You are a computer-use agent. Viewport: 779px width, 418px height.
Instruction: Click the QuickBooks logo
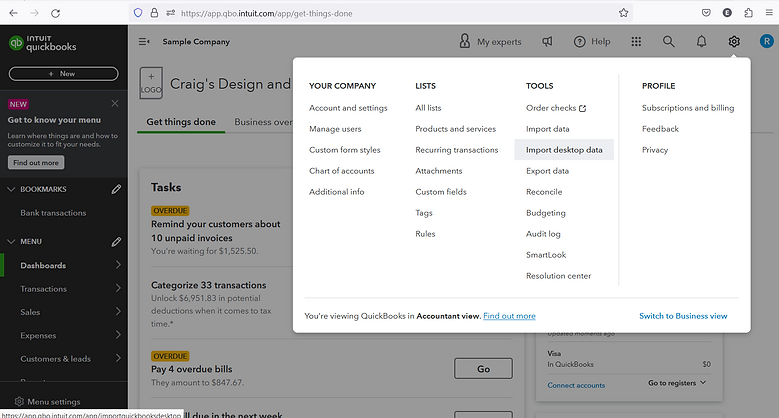click(43, 44)
